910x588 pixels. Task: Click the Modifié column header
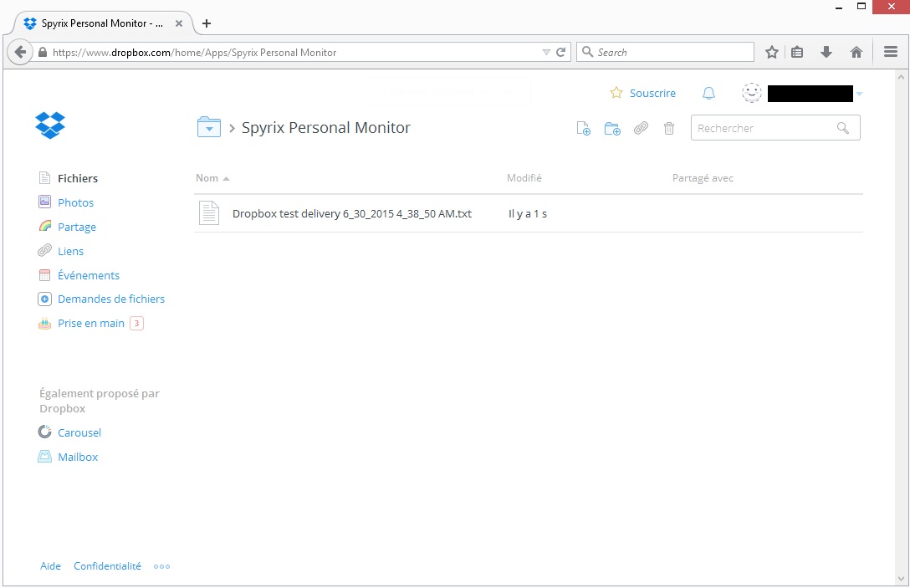tap(524, 178)
